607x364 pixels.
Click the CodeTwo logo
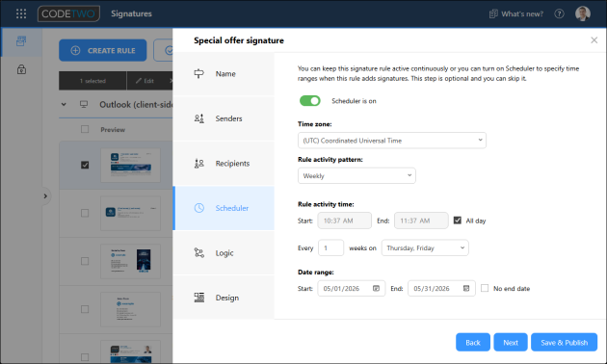(x=68, y=13)
